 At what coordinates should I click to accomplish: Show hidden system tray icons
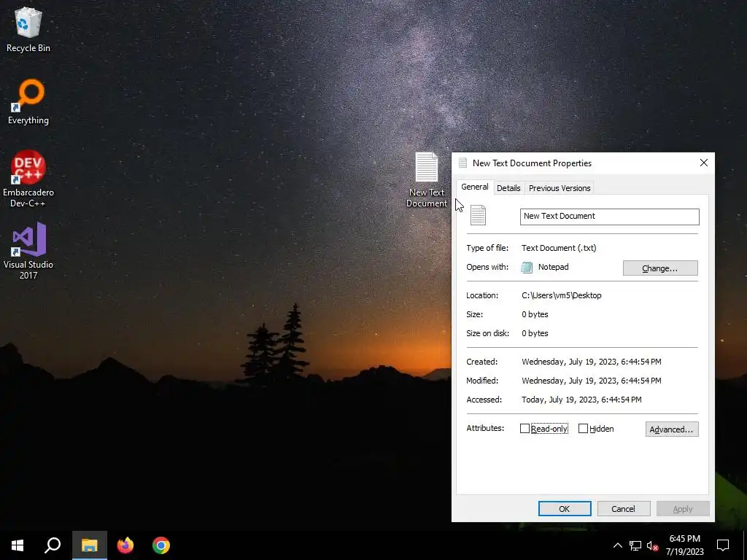[617, 545]
